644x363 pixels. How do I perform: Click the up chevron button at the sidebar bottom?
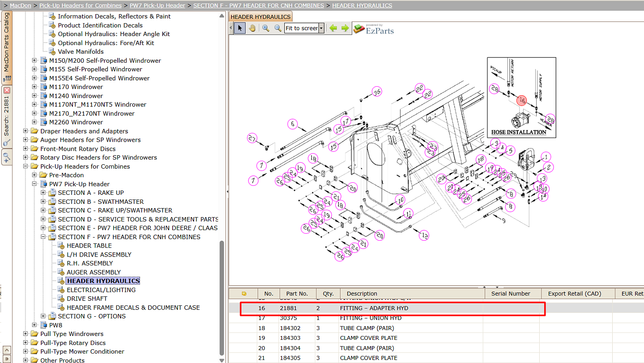pyautogui.click(x=6, y=350)
